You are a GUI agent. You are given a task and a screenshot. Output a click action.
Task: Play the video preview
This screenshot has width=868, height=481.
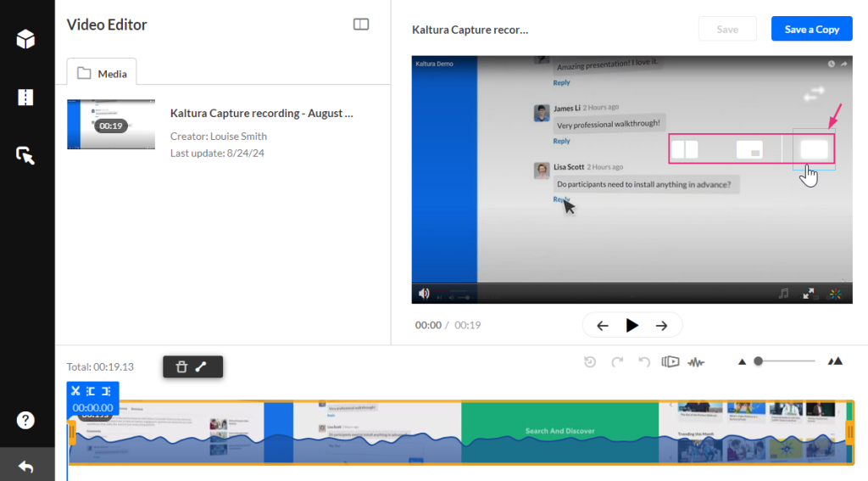click(632, 325)
